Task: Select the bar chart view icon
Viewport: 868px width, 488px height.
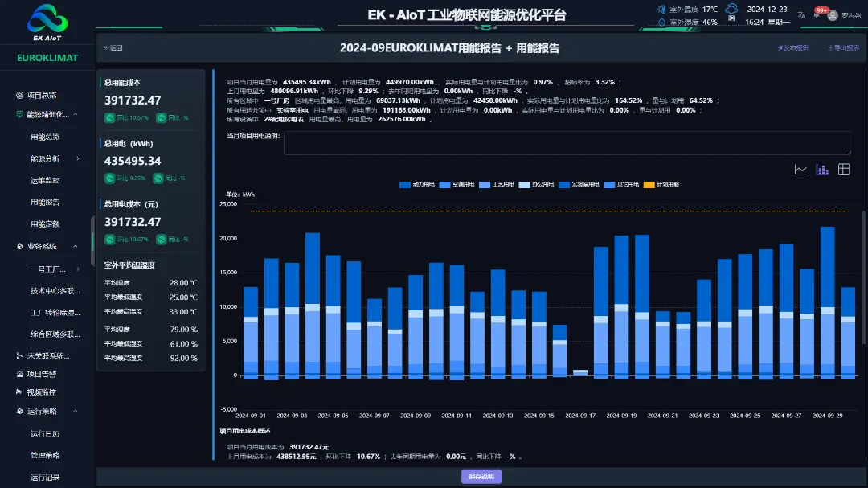Action: click(x=822, y=169)
